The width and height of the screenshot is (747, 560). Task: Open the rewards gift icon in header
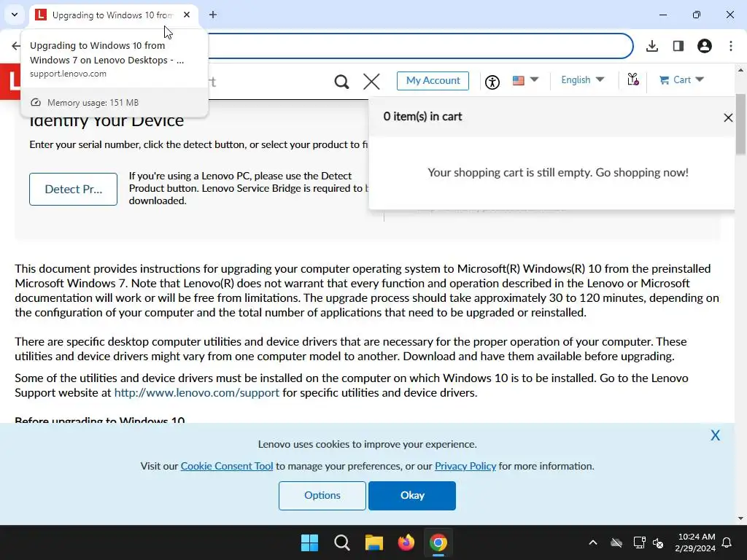pyautogui.click(x=632, y=79)
